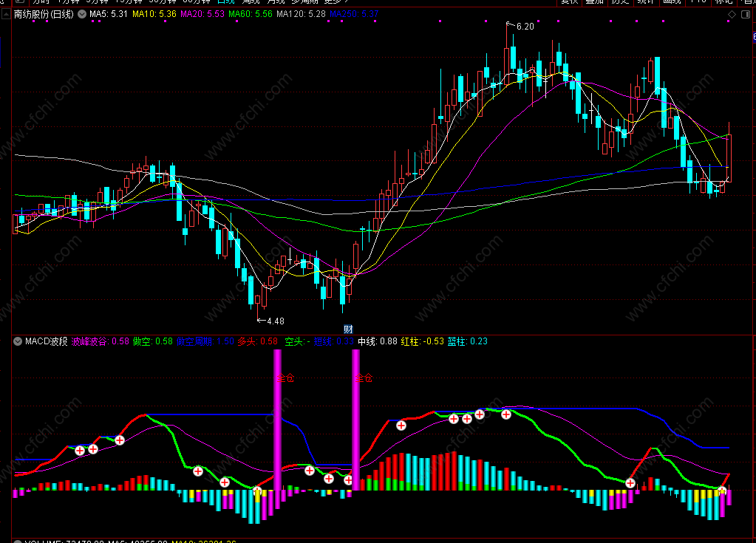Viewport: 756px width, 543px height.
Task: Click the green MA60: 5.56 label
Action: click(251, 14)
